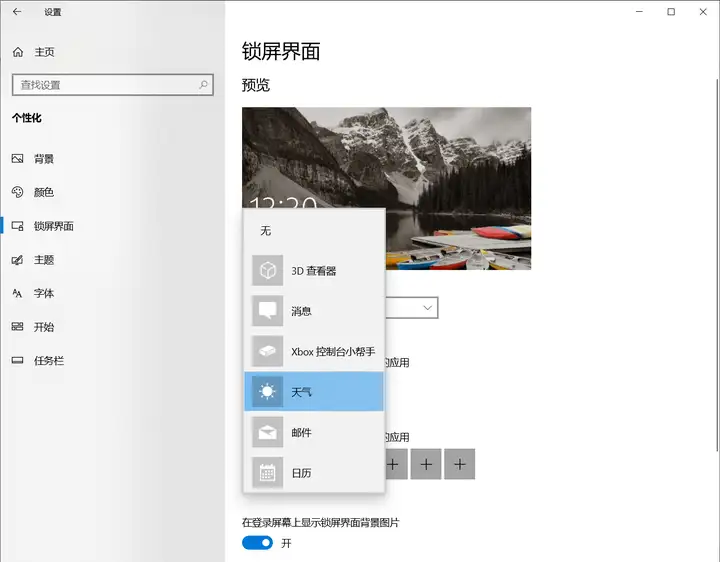Expand the background type dropdown arrow
Viewport: 720px width, 562px height.
(428, 308)
